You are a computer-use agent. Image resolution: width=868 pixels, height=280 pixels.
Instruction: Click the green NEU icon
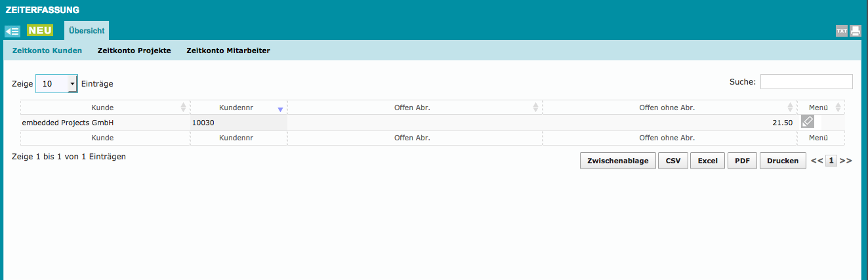pos(39,31)
